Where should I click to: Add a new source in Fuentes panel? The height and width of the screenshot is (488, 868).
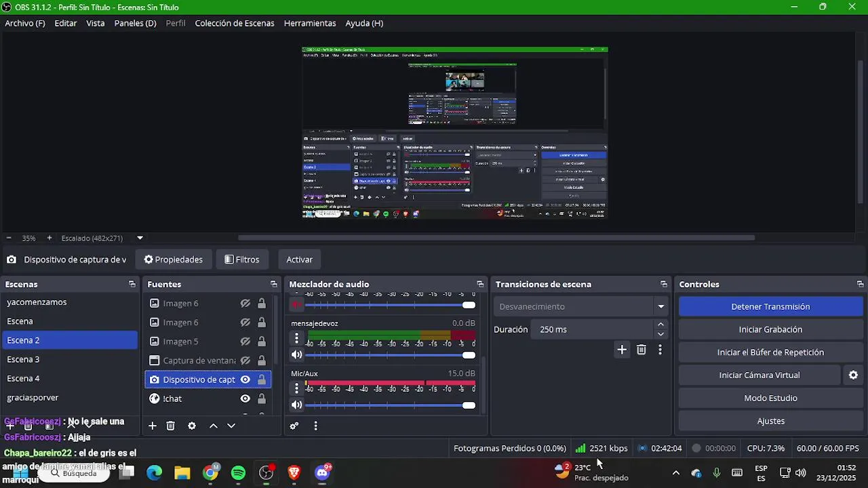(x=153, y=426)
